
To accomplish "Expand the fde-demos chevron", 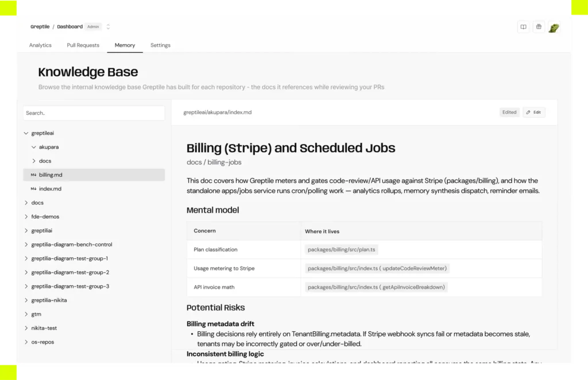I will point(26,216).
